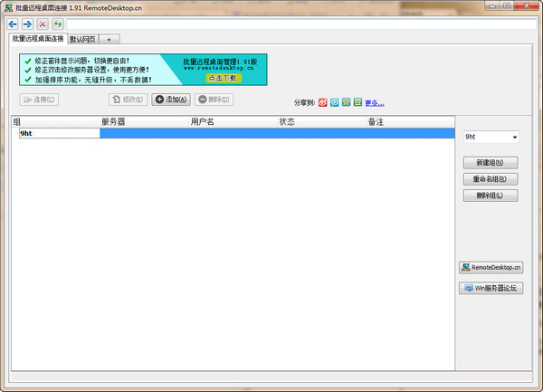
Task: Open the 更多... share link
Action: pos(375,103)
